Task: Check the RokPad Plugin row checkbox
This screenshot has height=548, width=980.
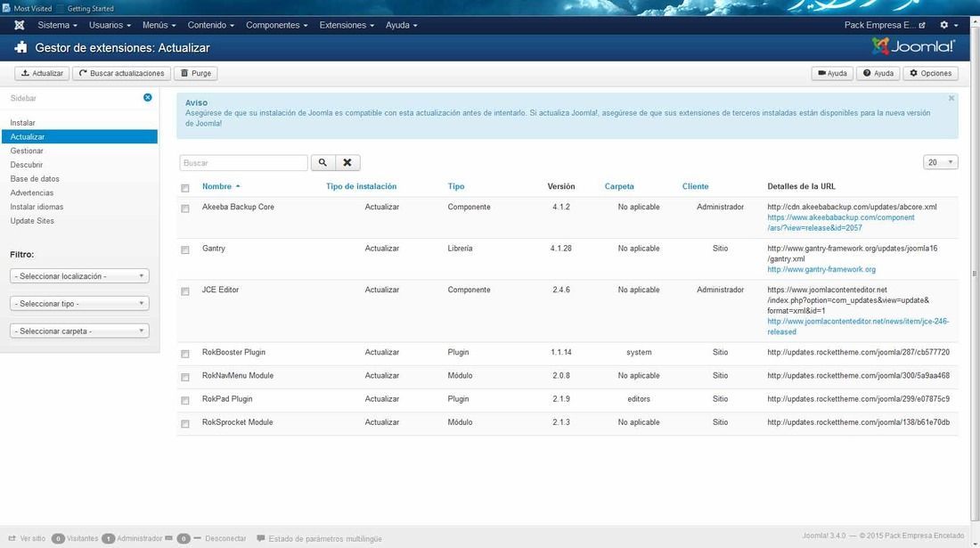Action: pyautogui.click(x=185, y=400)
